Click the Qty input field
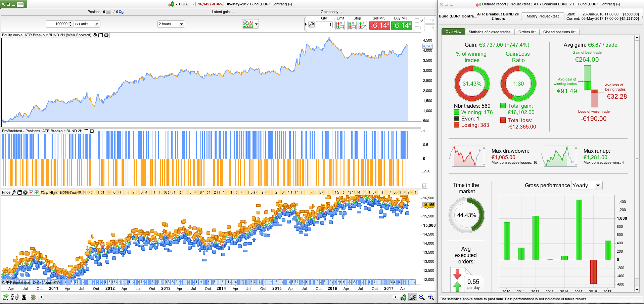Viewport: 644px width, 304px height. (x=324, y=24)
